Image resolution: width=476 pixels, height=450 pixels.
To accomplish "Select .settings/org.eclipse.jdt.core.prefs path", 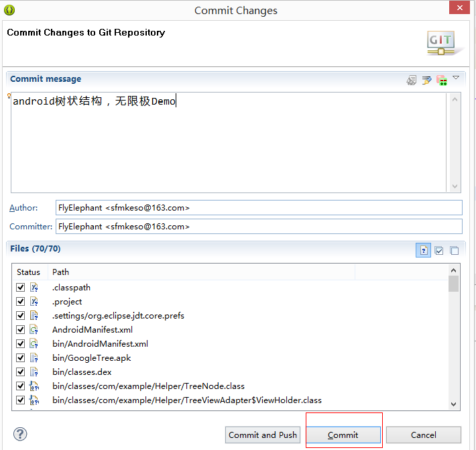I will click(119, 316).
